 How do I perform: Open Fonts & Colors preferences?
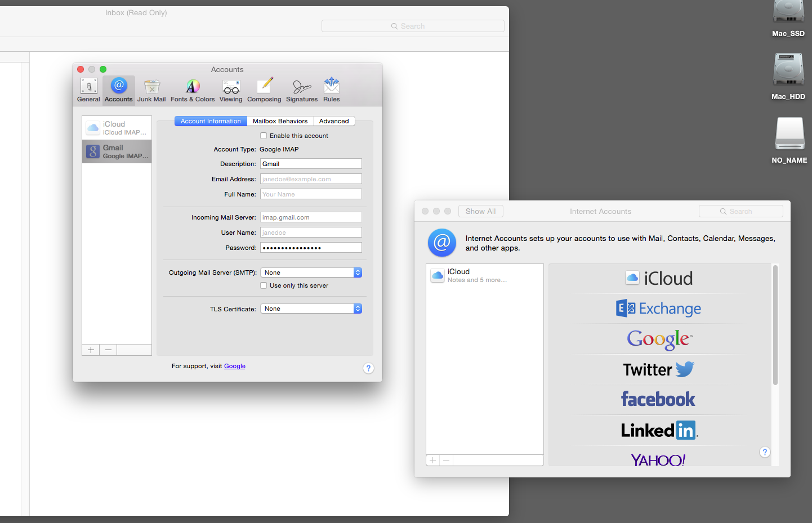[x=193, y=90]
